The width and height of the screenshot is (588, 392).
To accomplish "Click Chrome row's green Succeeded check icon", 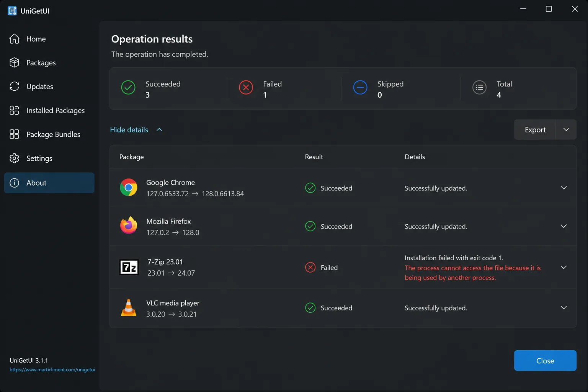I will point(310,188).
